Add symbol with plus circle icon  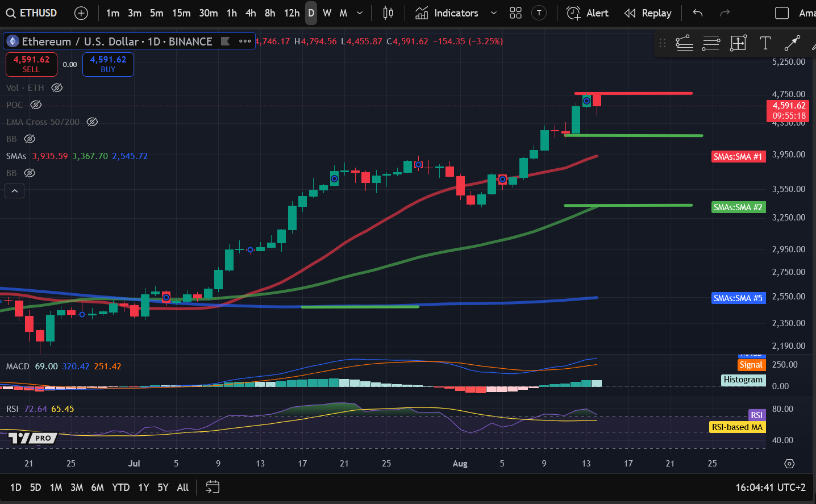point(81,13)
